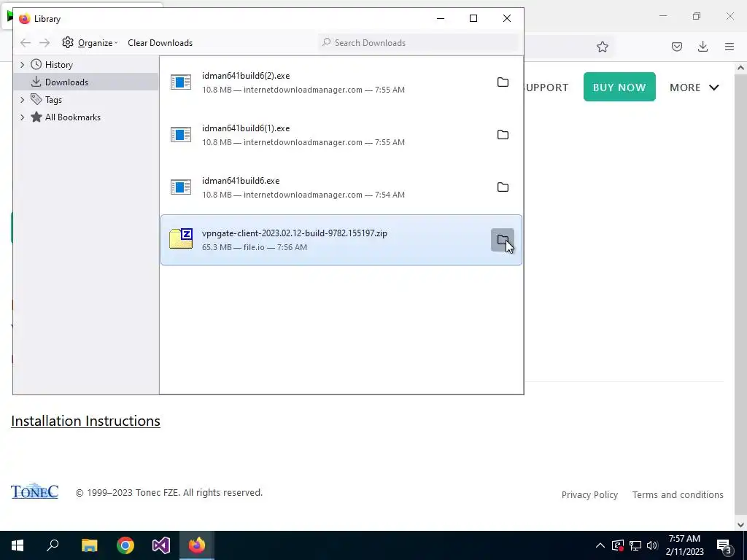
Task: Show hidden system tray icons
Action: [600, 545]
